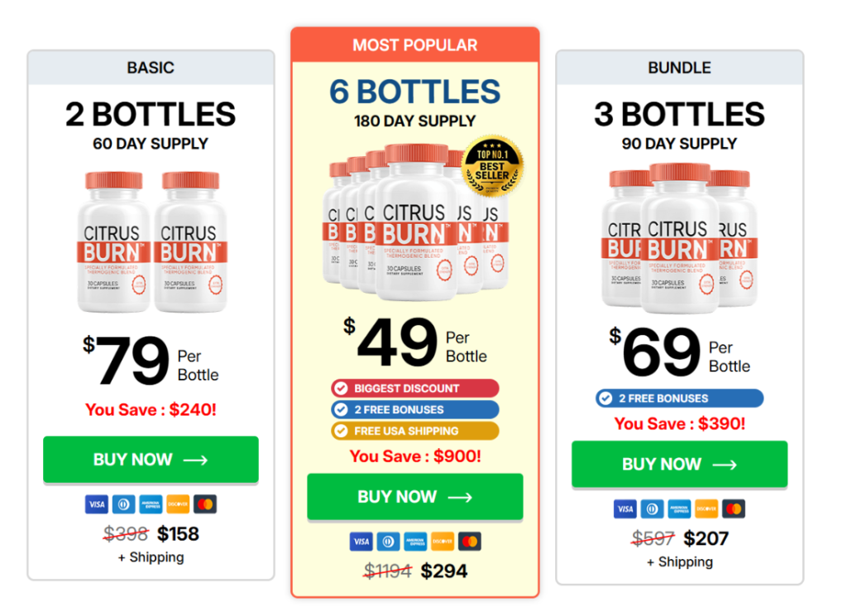Click the checkmark on the Bundle 2 Free Bonuses badge

pos(605,399)
